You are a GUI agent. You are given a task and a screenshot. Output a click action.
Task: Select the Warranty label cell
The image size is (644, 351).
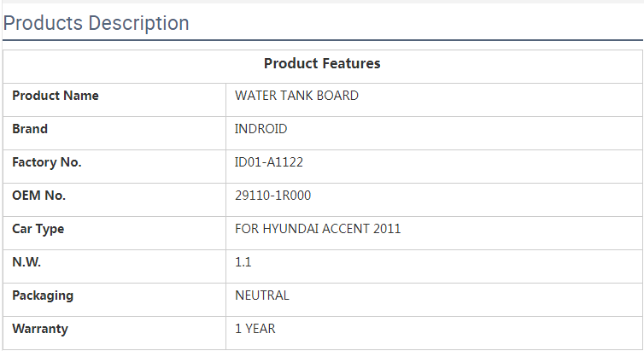(40, 329)
